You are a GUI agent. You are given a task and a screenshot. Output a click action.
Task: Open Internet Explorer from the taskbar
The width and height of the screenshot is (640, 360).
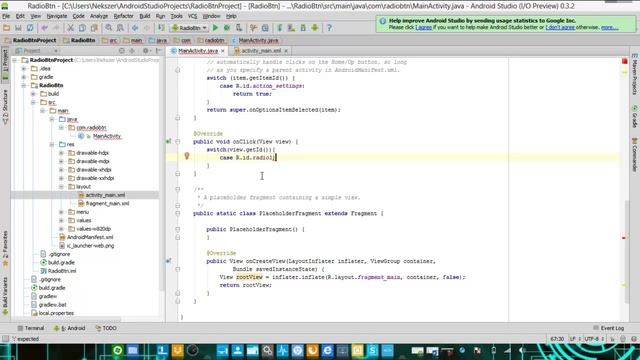(x=327, y=351)
